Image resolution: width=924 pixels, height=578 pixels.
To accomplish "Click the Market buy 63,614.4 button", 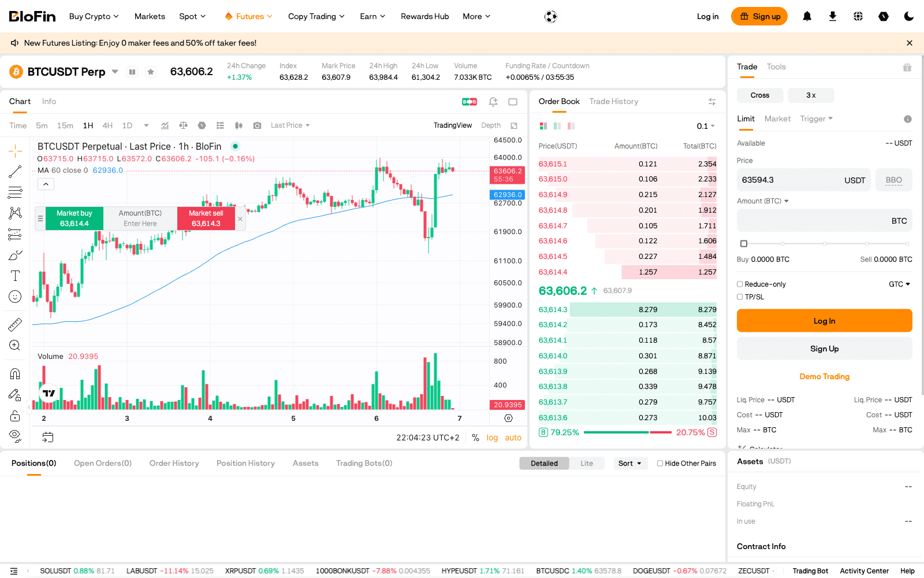I will click(74, 218).
